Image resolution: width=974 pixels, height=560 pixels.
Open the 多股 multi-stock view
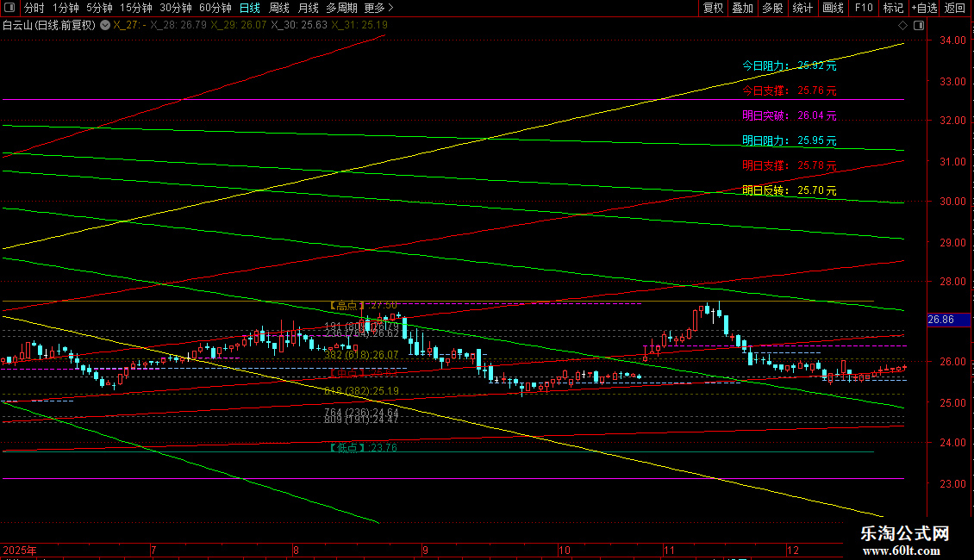[x=772, y=8]
